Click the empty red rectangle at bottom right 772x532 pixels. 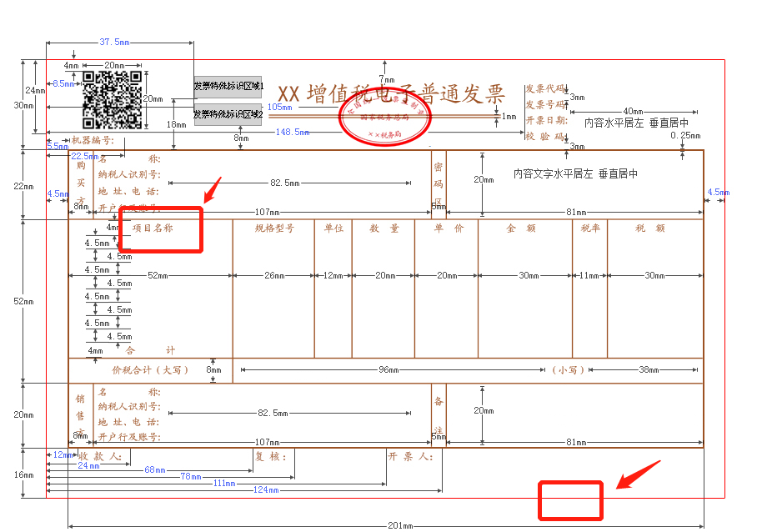[570, 501]
